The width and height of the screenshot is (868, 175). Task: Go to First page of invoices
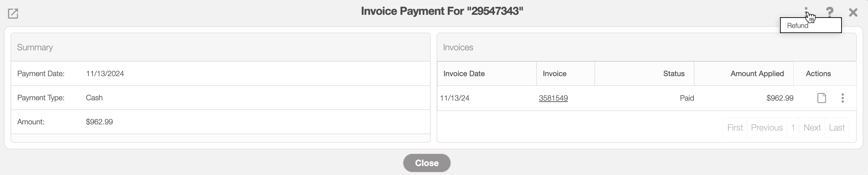[735, 128]
